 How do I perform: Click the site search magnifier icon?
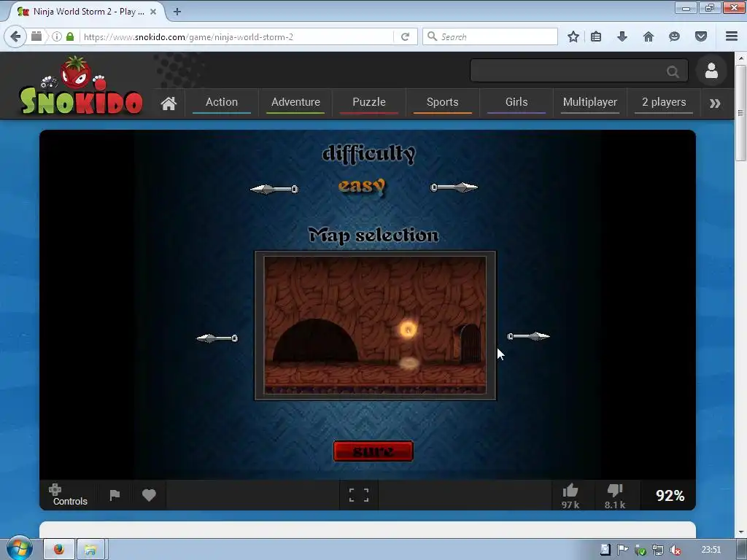[673, 71]
